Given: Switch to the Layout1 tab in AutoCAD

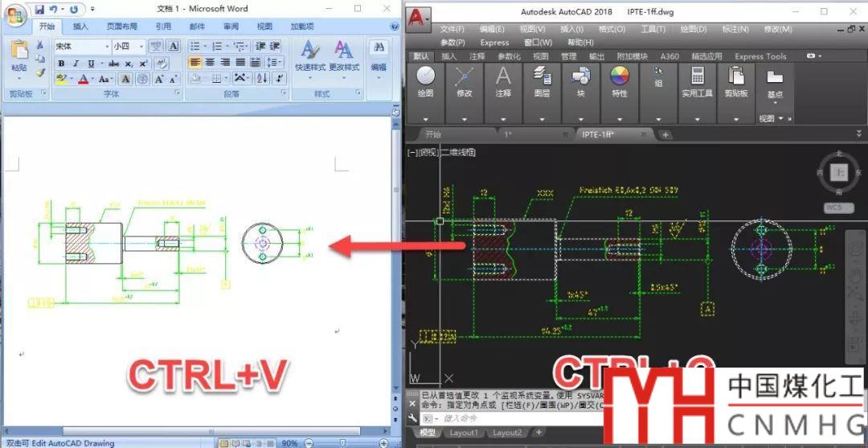Looking at the screenshot, I should click(463, 433).
